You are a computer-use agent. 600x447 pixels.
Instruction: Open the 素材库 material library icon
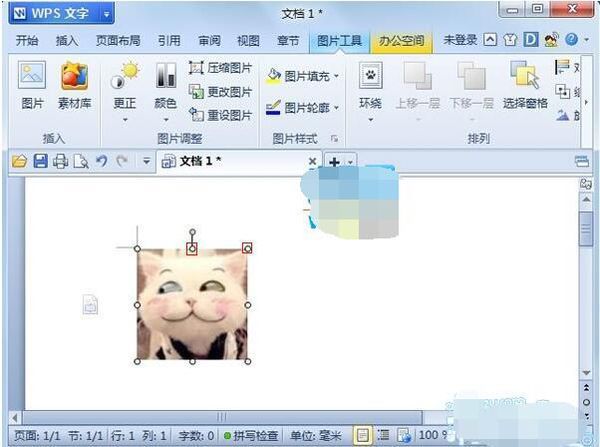75,75
